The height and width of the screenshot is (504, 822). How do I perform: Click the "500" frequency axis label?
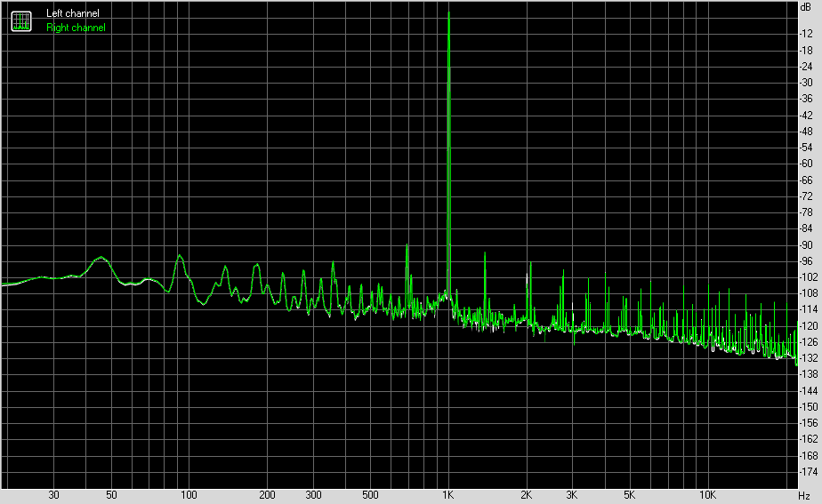[x=370, y=495]
